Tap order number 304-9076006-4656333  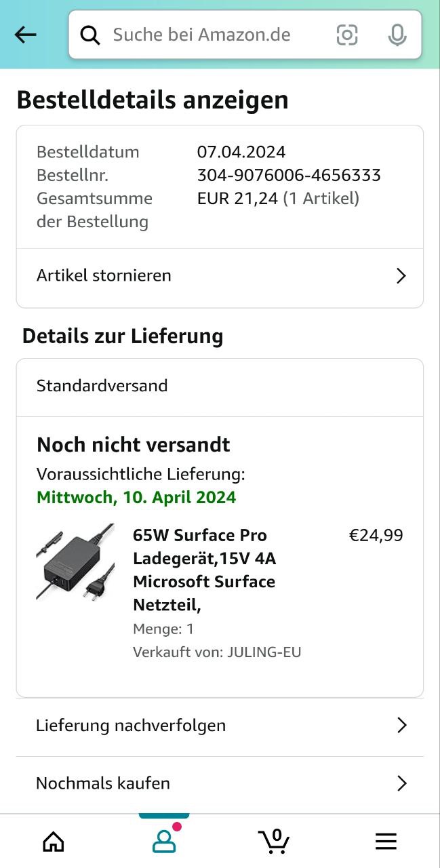(x=289, y=176)
